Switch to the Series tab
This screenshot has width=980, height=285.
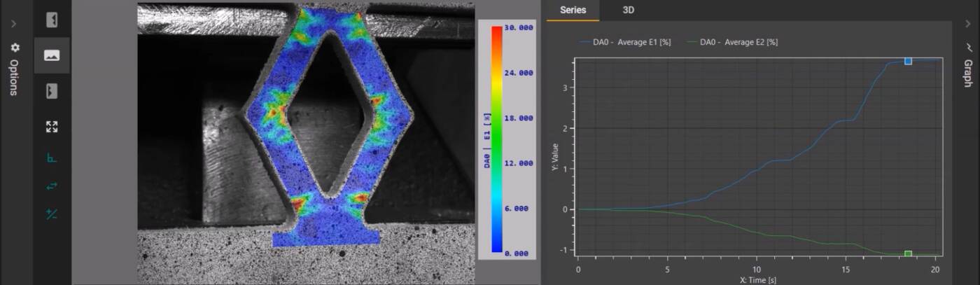point(572,10)
